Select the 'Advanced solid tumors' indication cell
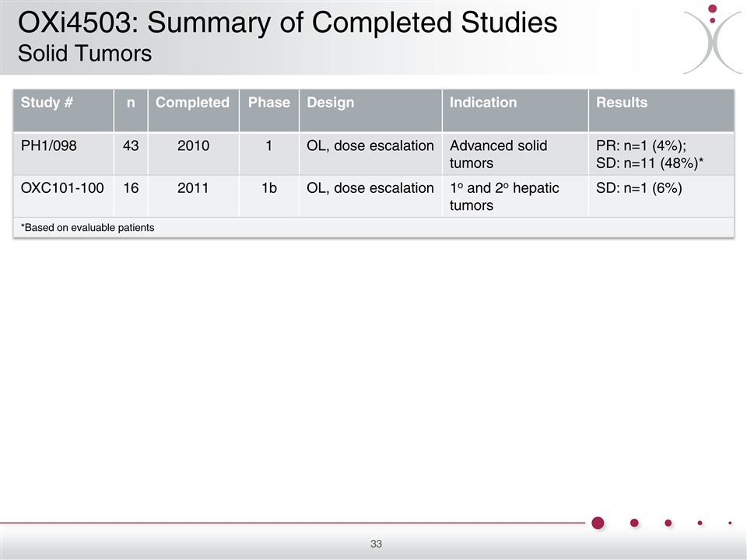The width and height of the screenshot is (747, 560). 499,154
